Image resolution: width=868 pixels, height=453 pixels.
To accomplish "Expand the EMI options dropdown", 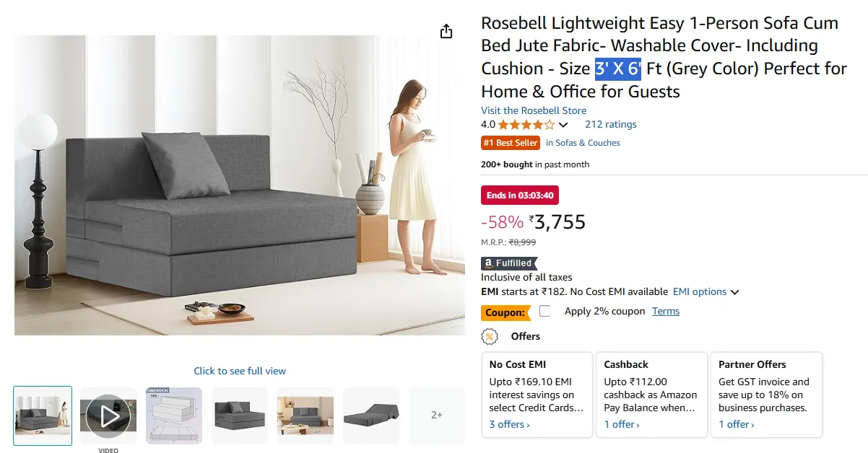I will (x=706, y=292).
